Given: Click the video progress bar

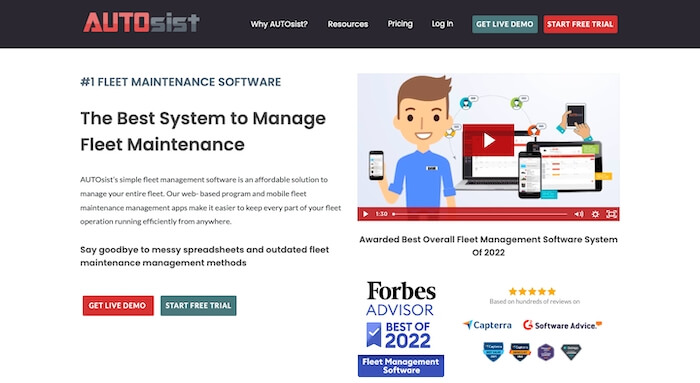Looking at the screenshot, I should point(480,214).
